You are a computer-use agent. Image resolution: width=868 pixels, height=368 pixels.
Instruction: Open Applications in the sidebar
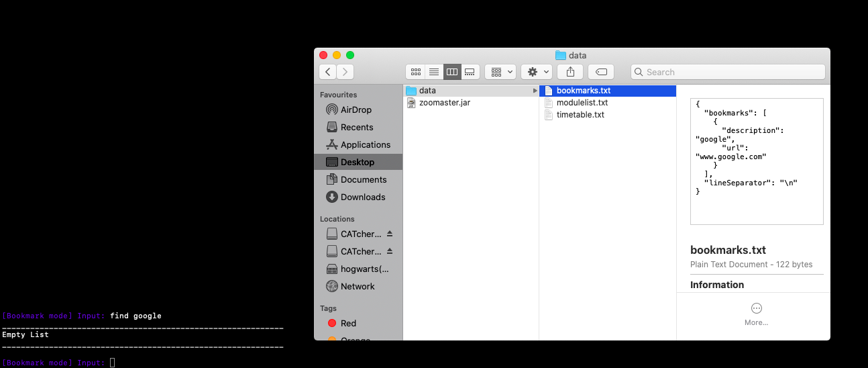point(358,144)
